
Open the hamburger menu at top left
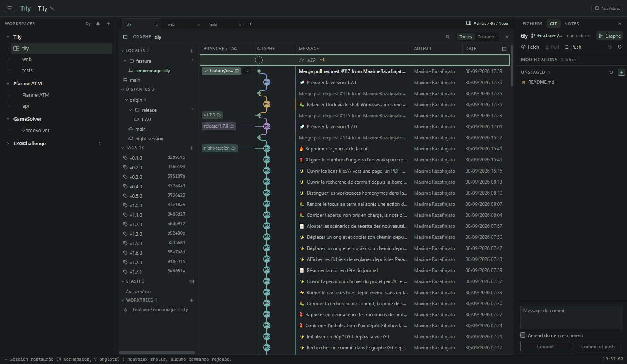point(9,8)
